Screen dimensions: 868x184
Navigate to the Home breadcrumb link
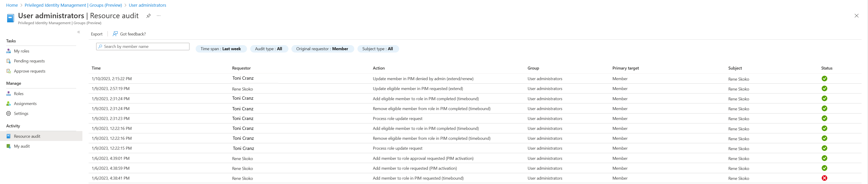click(x=12, y=5)
